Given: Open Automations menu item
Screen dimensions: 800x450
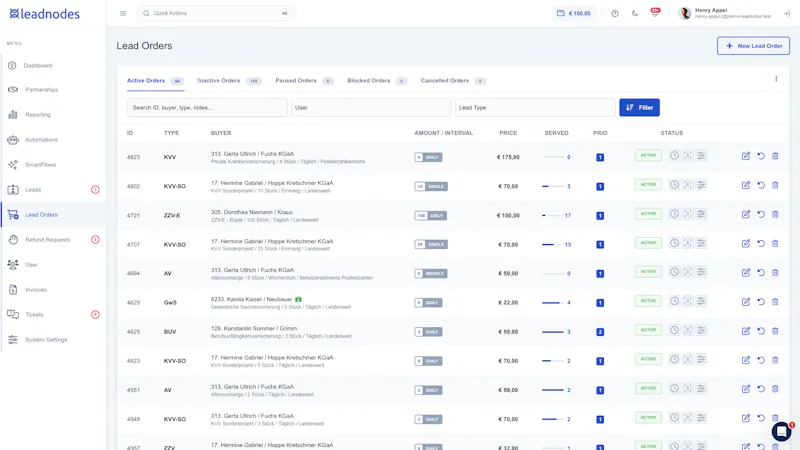Looking at the screenshot, I should point(41,140).
